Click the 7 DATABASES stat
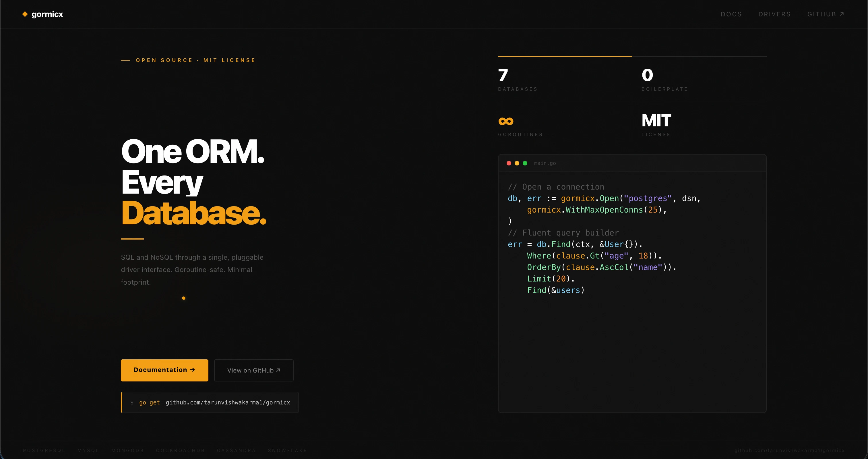868x459 pixels. pyautogui.click(x=565, y=79)
